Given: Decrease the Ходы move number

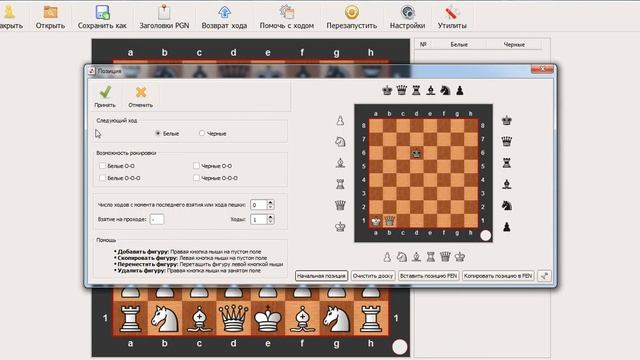Looking at the screenshot, I should 270,222.
